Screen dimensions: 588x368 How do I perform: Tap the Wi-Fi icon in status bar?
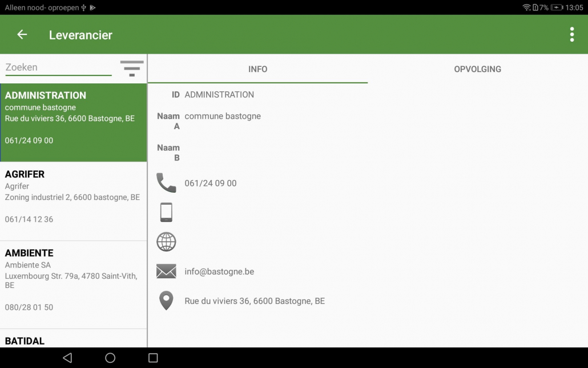[x=526, y=7]
